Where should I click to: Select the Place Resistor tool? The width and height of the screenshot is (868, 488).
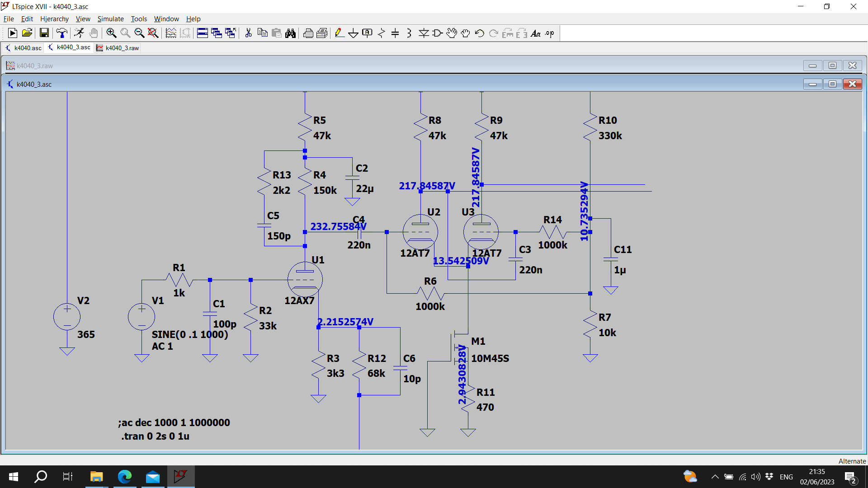382,33
